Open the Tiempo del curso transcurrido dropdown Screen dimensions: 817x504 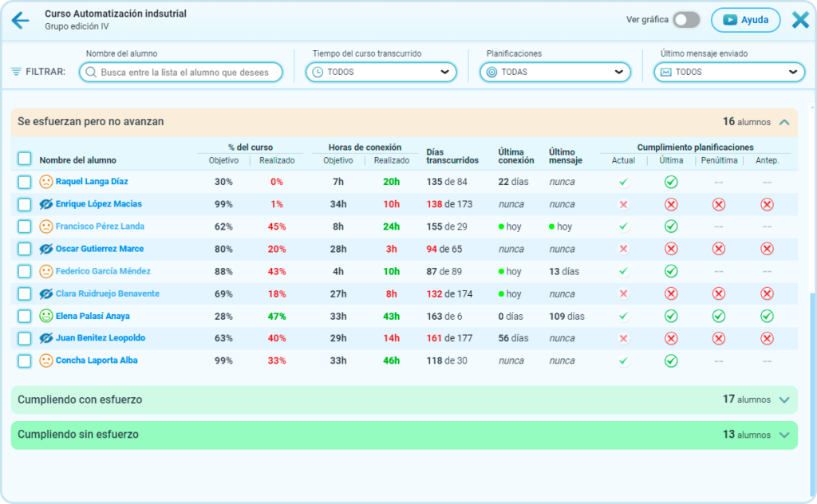(381, 72)
